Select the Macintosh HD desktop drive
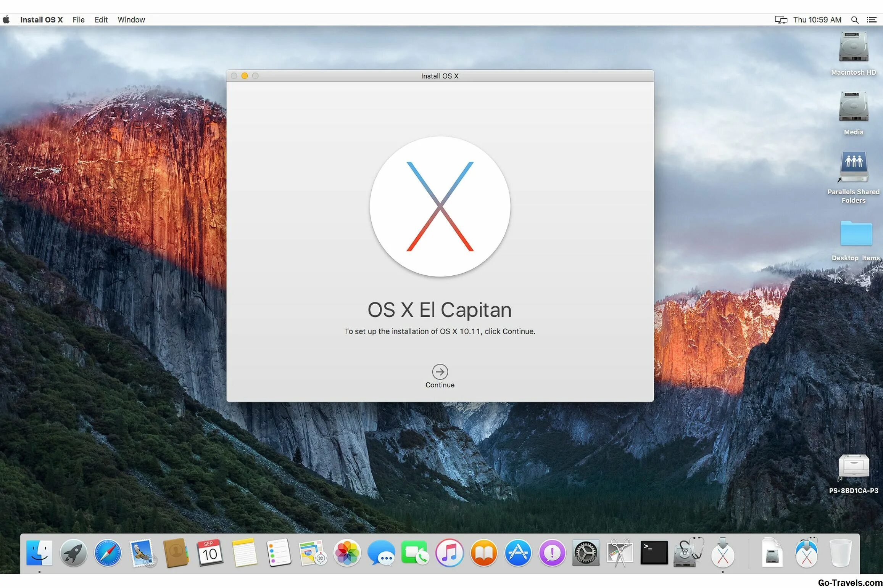 coord(853,48)
